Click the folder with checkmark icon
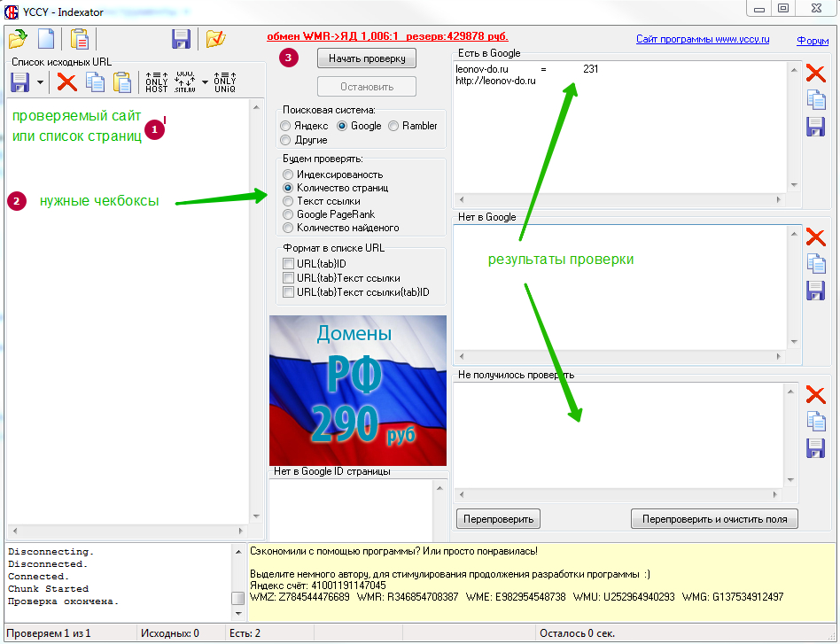Image resolution: width=840 pixels, height=644 pixels. pos(215,39)
